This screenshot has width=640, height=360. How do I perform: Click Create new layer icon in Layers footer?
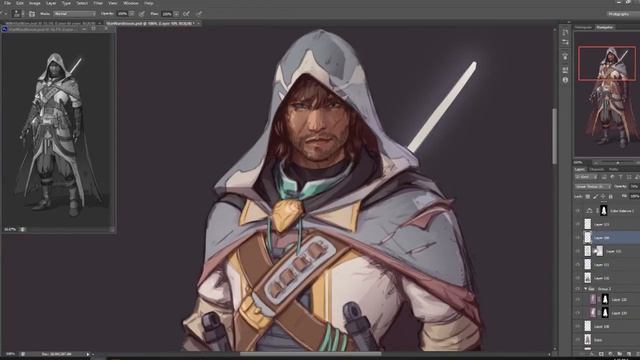(x=629, y=354)
